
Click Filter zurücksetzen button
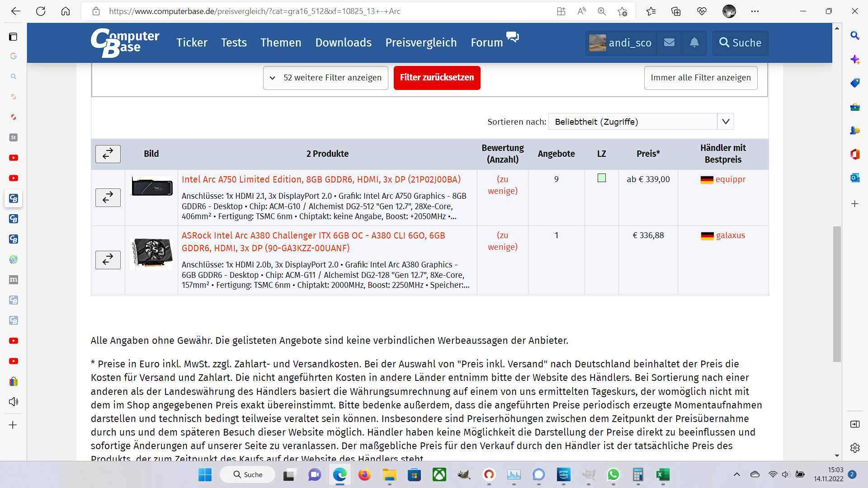point(437,78)
